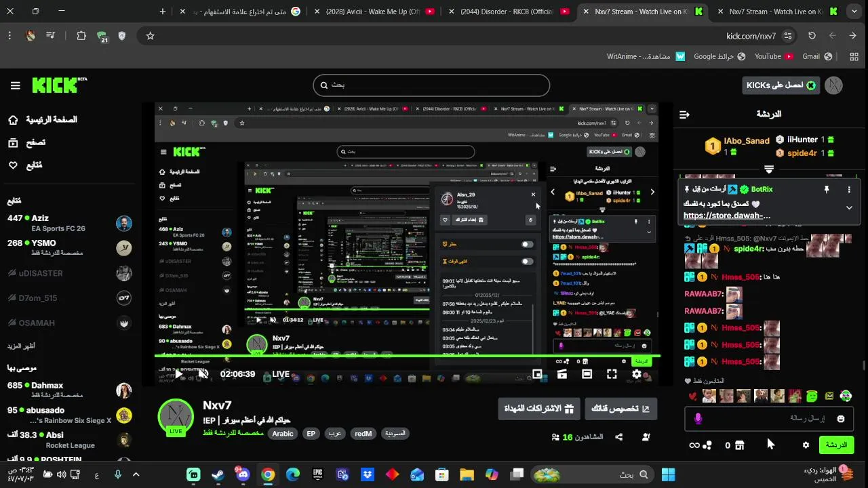The image size is (868, 488).
Task: Collapse the chat panel using the arrow icon
Action: (684, 115)
